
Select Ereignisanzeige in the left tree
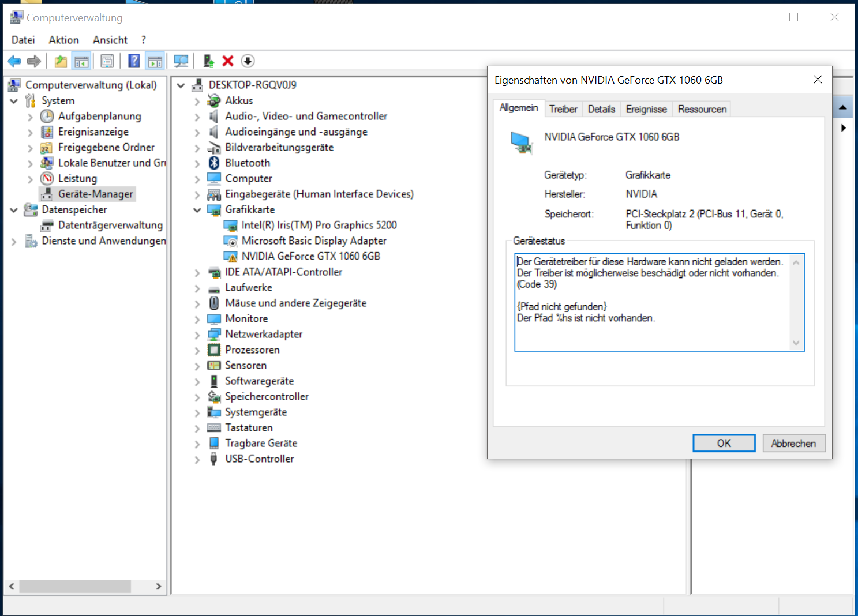[x=93, y=132]
